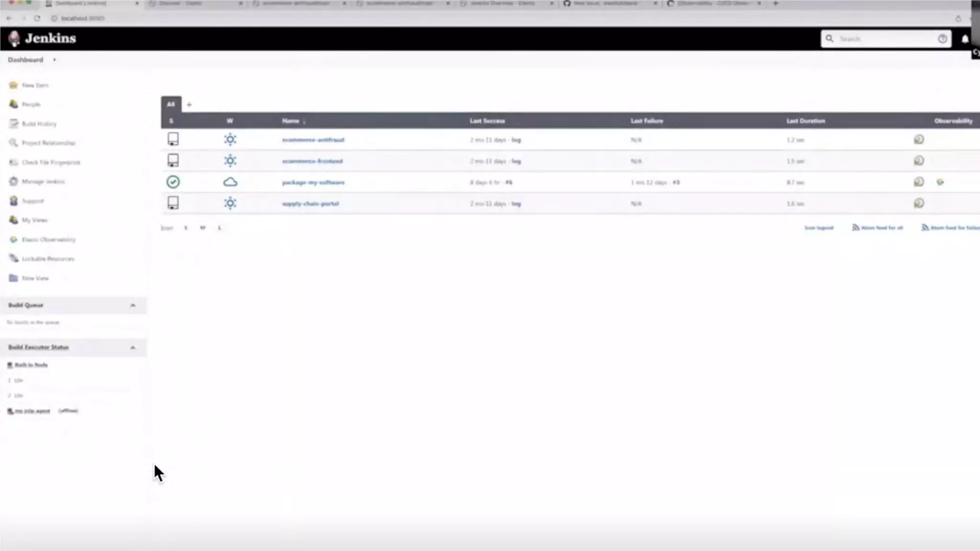Open Manage Jenkins gear icon
The height and width of the screenshot is (551, 980).
coord(13,181)
